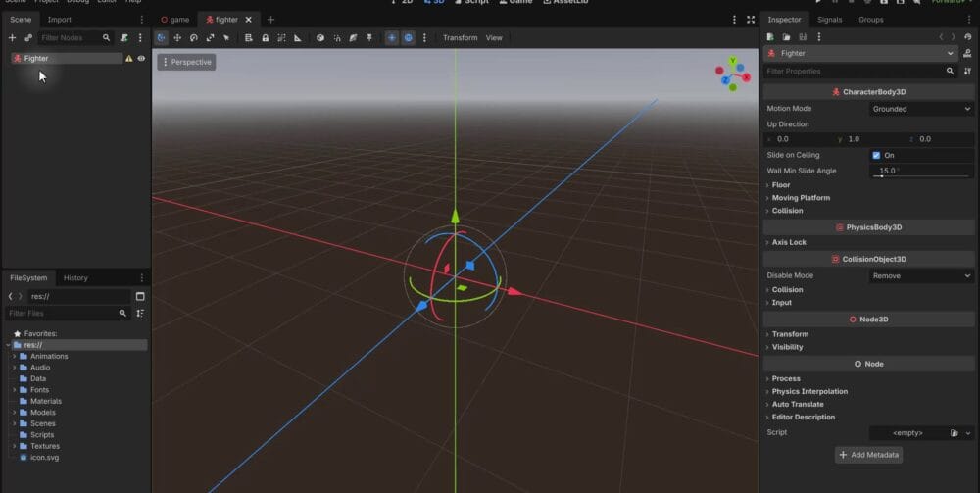Open the Inspector history clock icon
The height and width of the screenshot is (493, 980).
pos(967,37)
